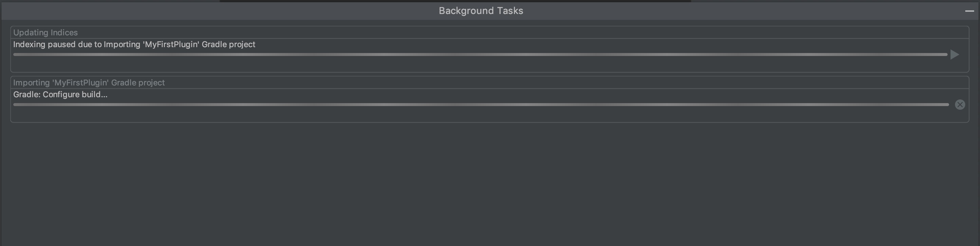Select the Updating Indices task heading
Screen dimensions: 980x246
[x=45, y=33]
